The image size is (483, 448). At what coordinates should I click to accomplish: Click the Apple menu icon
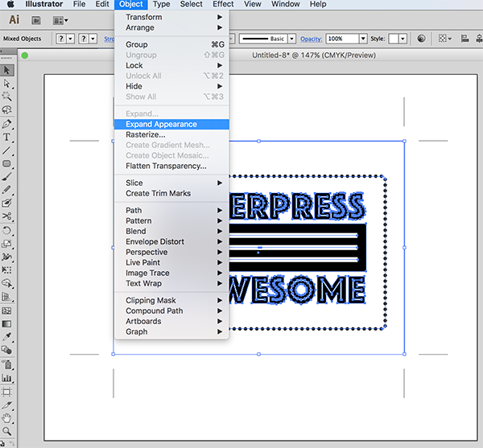[10, 4]
